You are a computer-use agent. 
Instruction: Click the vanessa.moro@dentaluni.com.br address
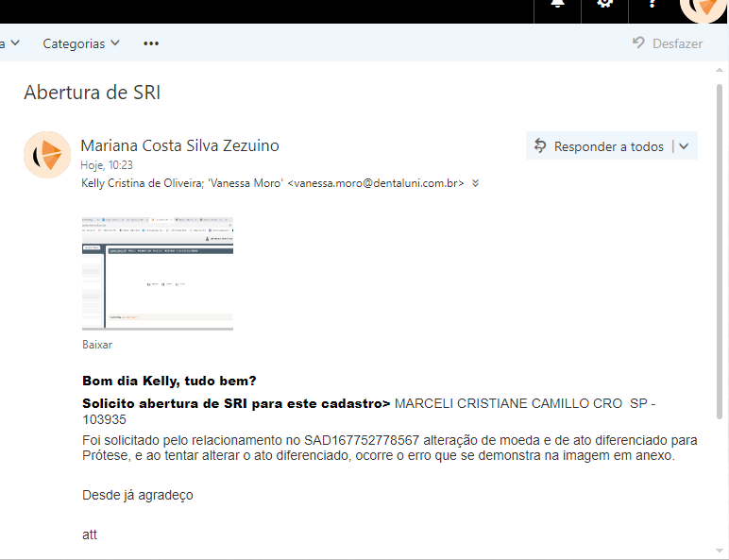[376, 183]
